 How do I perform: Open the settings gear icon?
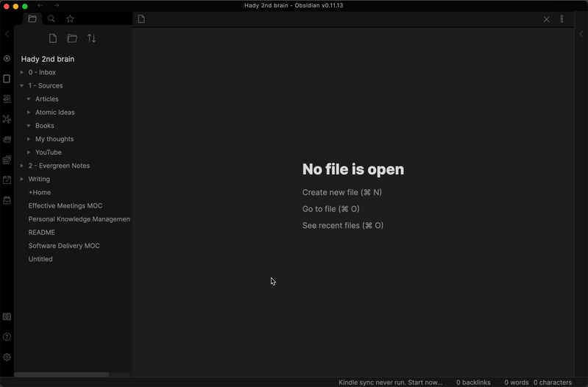7,358
